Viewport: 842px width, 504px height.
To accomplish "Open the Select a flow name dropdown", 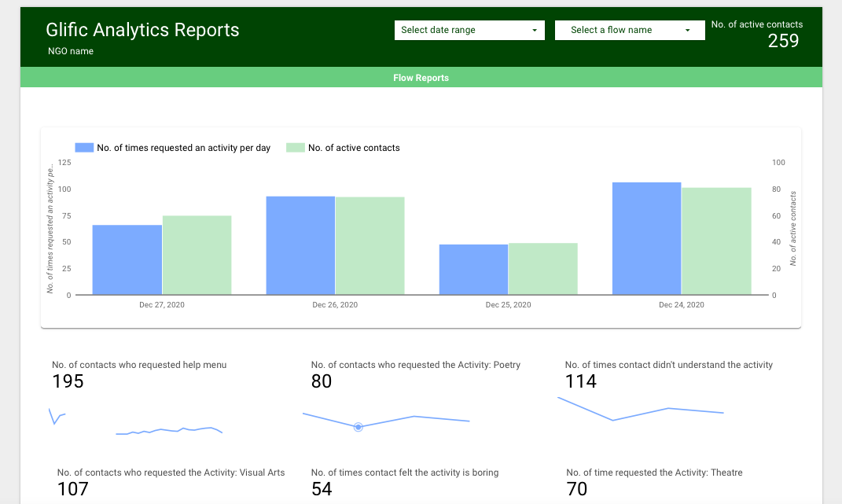I will [x=630, y=30].
